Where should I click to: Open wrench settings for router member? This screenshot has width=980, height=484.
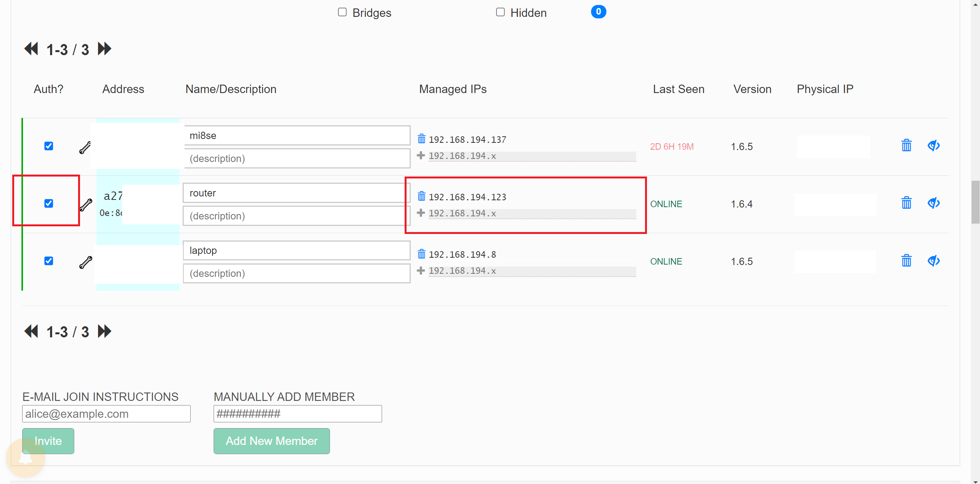(86, 205)
